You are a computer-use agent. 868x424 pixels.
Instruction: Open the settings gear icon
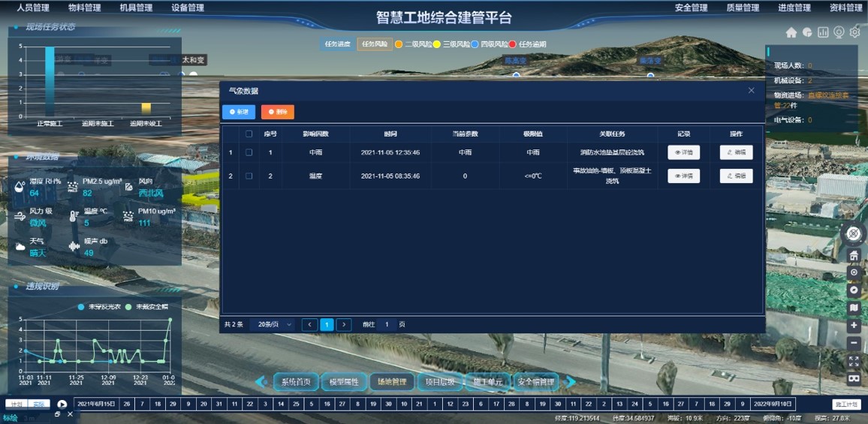[854, 32]
